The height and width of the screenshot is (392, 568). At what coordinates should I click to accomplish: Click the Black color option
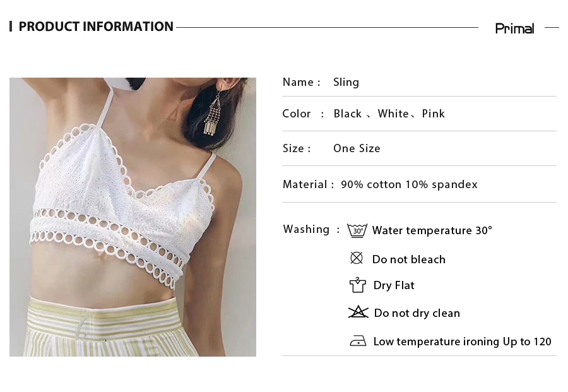pos(347,114)
